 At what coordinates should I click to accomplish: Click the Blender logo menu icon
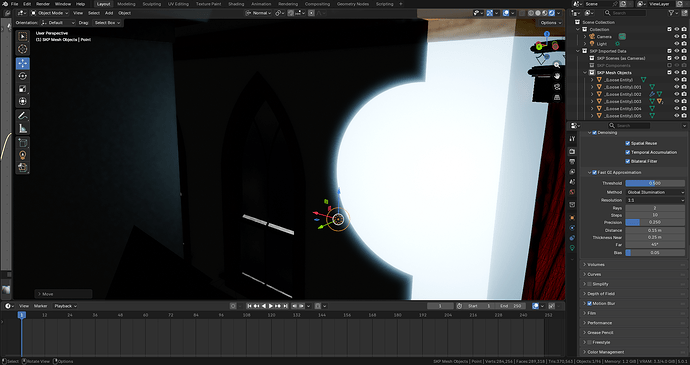5,4
